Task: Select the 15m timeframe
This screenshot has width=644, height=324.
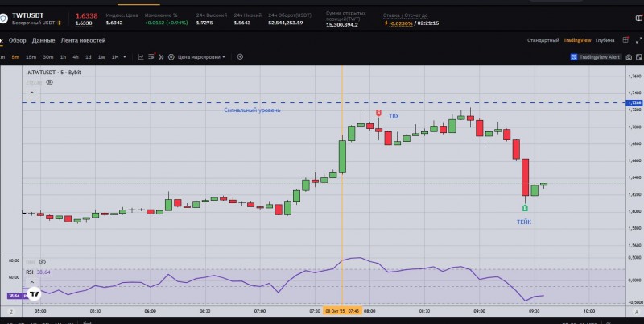Action: [x=31, y=57]
